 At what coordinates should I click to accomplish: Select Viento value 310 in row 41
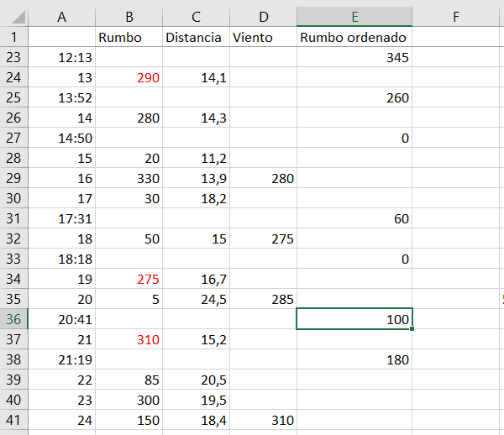click(x=263, y=420)
